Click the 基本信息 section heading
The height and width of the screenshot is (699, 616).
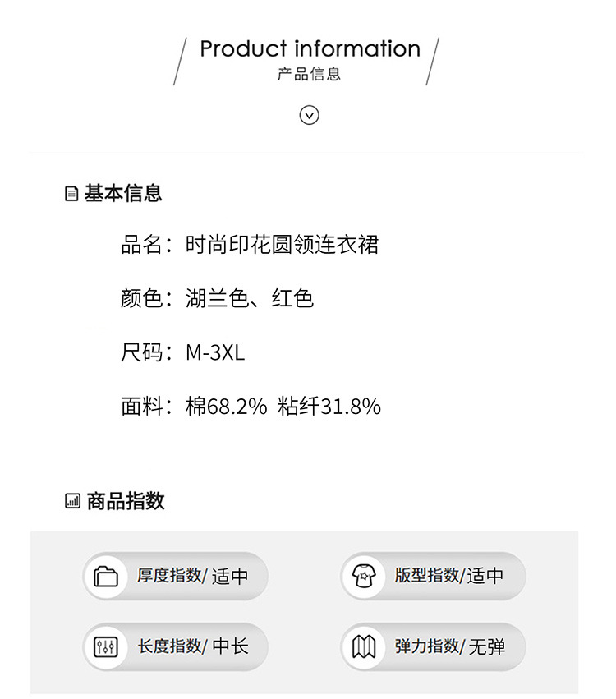click(x=123, y=193)
